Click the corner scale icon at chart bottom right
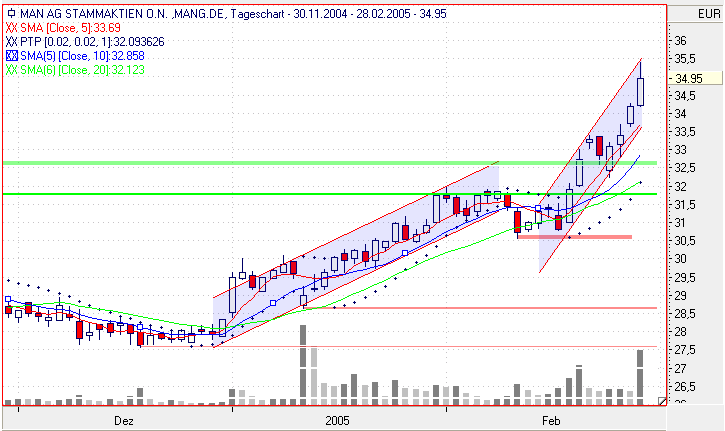The width and height of the screenshot is (725, 431). 662,401
